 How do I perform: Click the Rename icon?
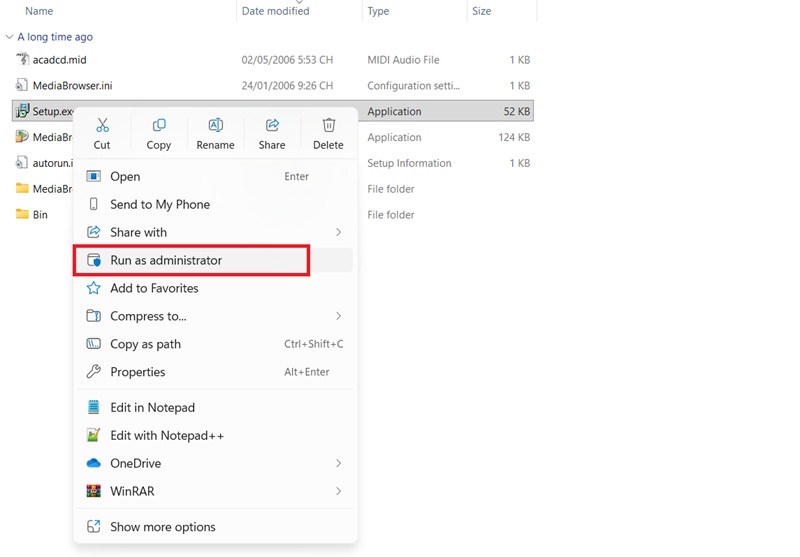(216, 125)
